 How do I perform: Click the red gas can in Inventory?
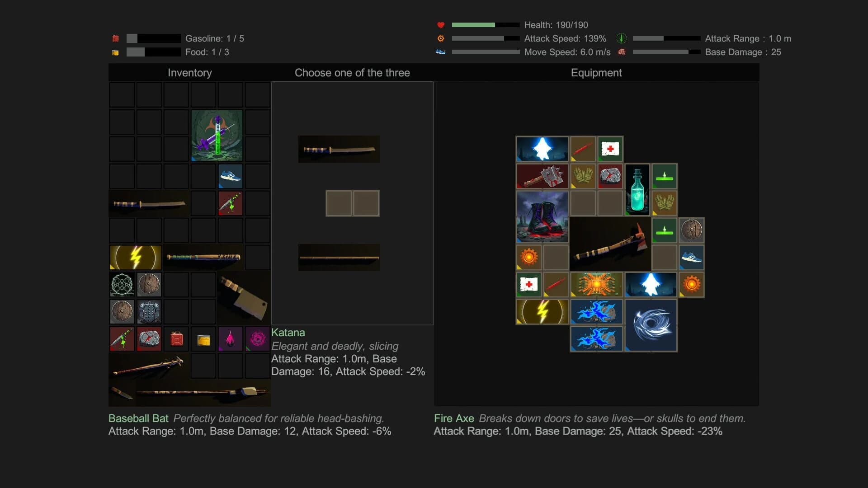(x=176, y=338)
